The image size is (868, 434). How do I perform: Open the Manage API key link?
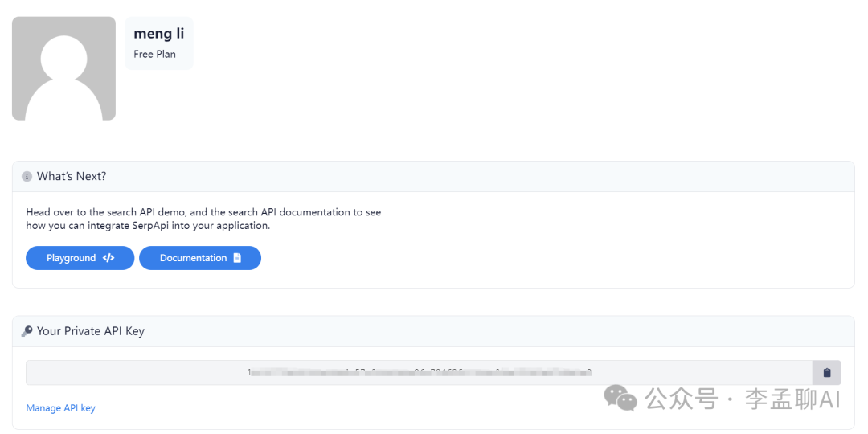pos(61,408)
